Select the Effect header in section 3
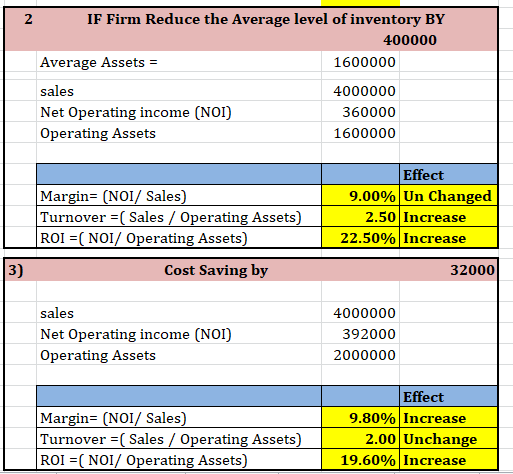The image size is (513, 474). pos(448,397)
